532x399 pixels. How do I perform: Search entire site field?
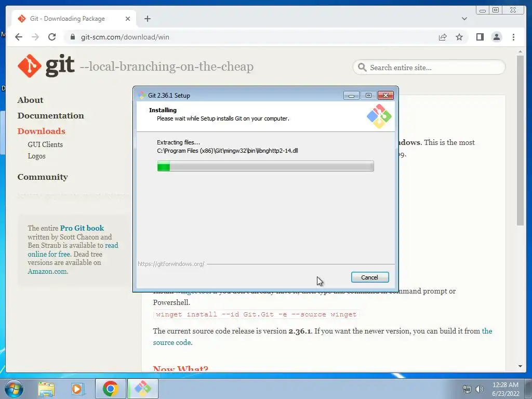point(429,67)
